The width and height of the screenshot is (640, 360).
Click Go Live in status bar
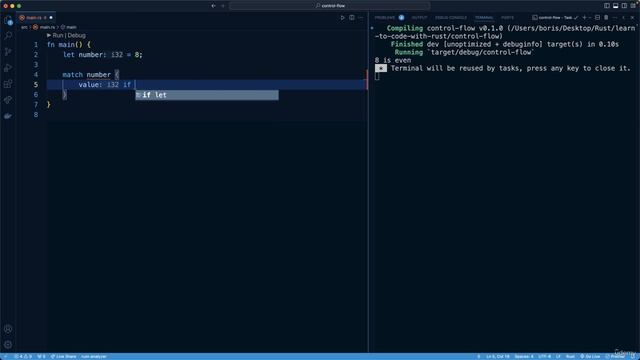point(590,356)
